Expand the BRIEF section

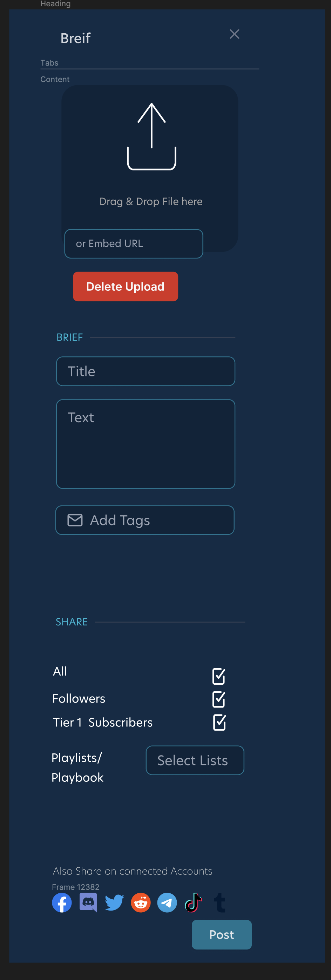point(70,337)
